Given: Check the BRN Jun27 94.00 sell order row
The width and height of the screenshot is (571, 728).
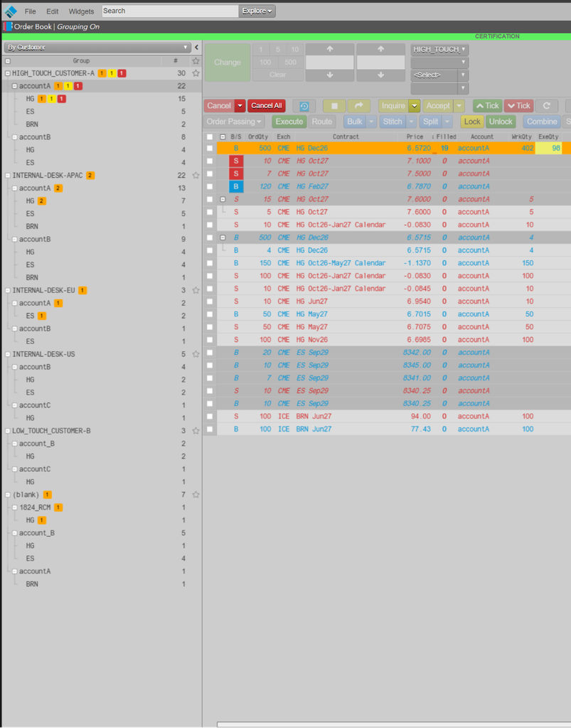Looking at the screenshot, I should click(210, 416).
